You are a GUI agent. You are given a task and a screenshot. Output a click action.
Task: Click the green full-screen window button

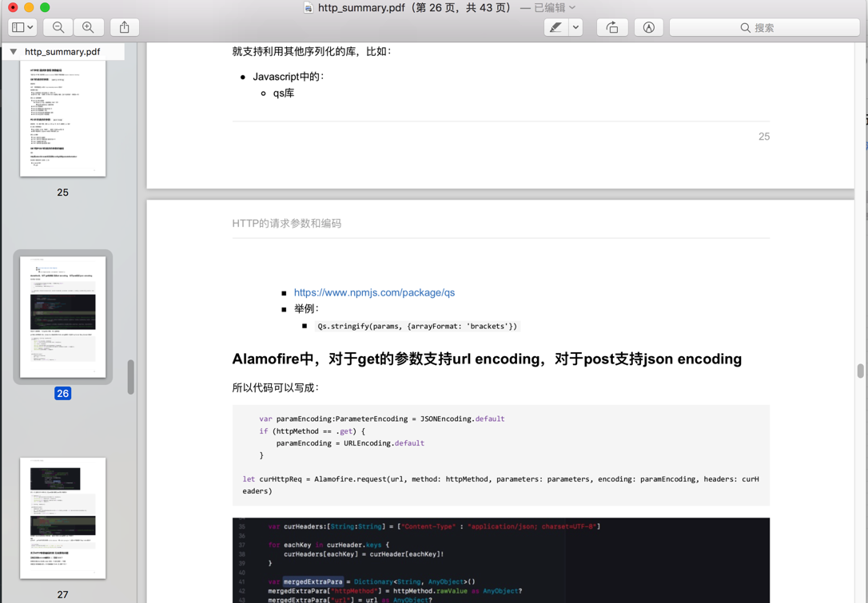pos(45,7)
